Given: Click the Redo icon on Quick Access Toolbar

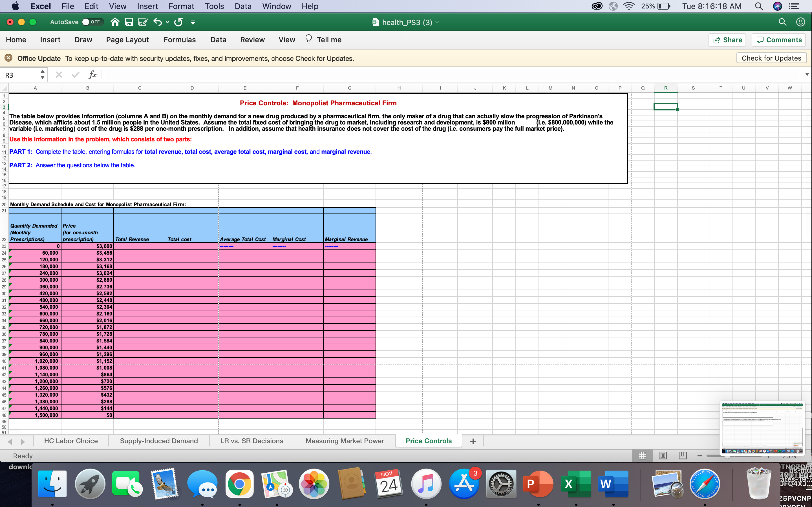Looking at the screenshot, I should point(178,22).
